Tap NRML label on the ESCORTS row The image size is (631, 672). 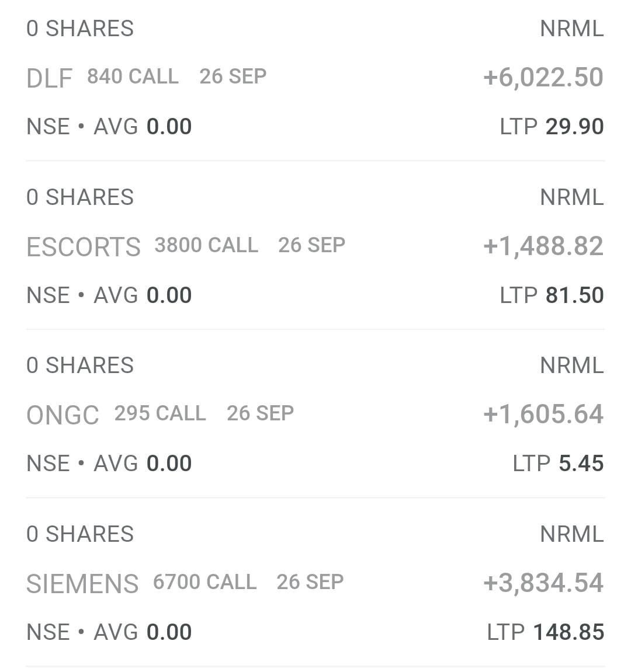click(571, 197)
